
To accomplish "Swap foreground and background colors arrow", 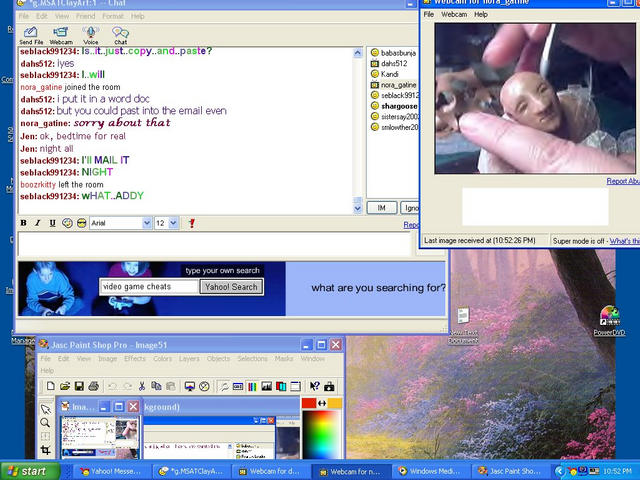I will tap(322, 403).
